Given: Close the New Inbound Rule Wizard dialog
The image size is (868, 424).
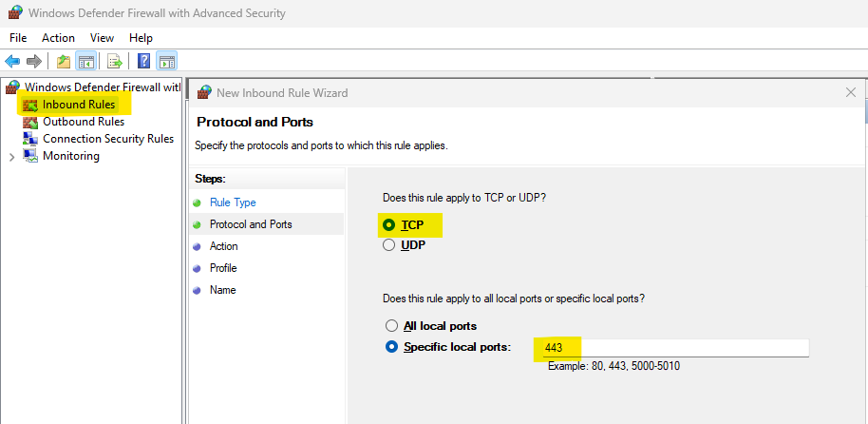Looking at the screenshot, I should 850,92.
